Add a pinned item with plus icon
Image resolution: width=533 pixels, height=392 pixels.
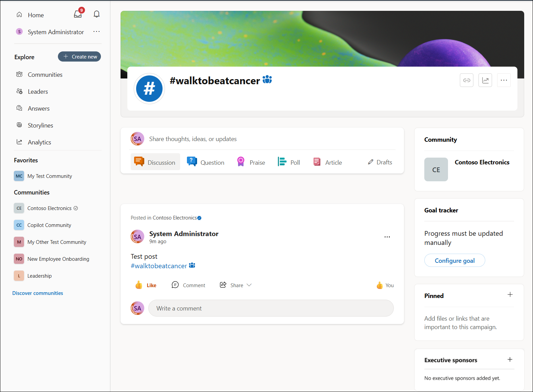tap(510, 295)
